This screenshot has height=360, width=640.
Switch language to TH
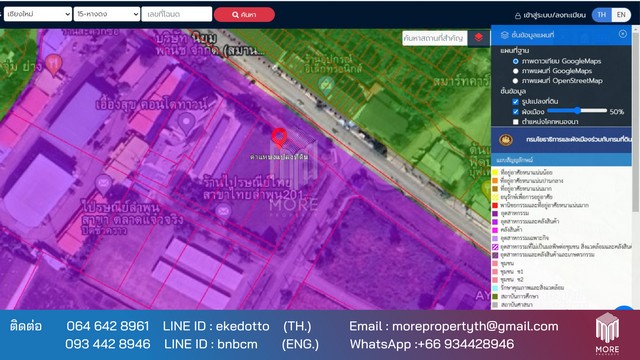[601, 15]
